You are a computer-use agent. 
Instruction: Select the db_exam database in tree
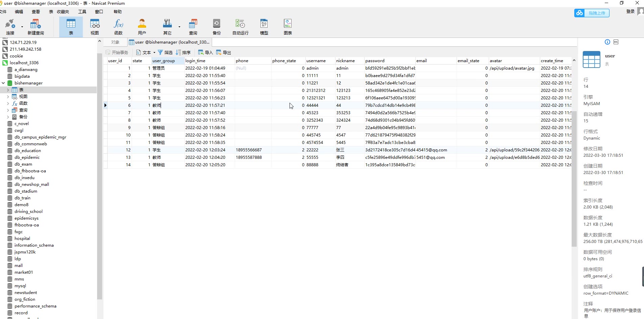pyautogui.click(x=23, y=164)
